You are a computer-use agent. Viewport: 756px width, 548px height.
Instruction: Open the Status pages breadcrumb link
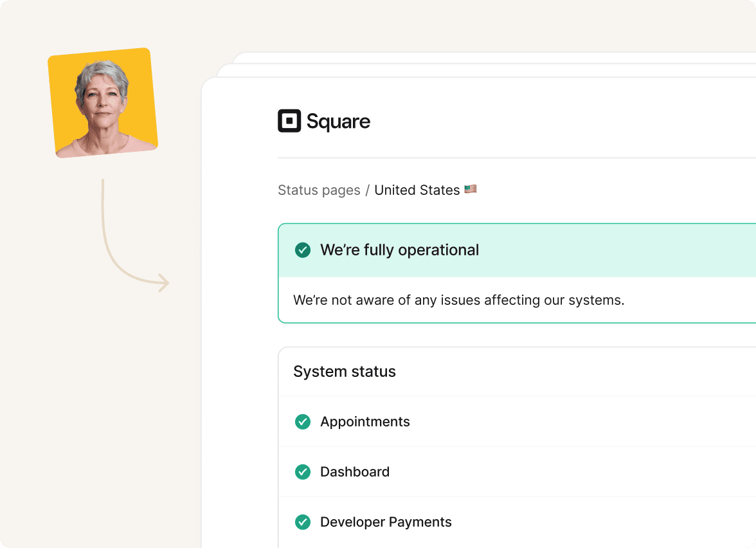[319, 190]
